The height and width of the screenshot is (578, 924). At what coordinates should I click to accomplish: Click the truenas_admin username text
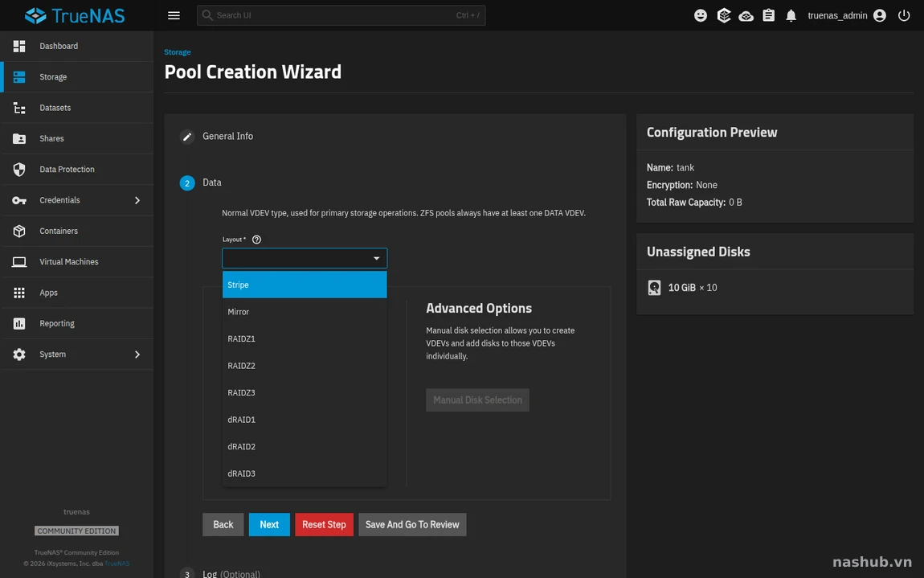(837, 15)
